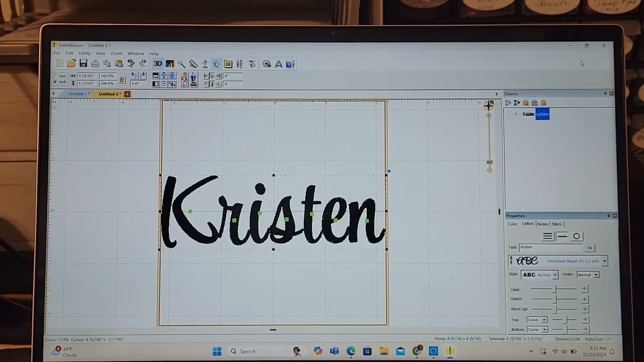The image size is (644, 362).
Task: Reset Slant with its -0- button
Action: click(584, 289)
